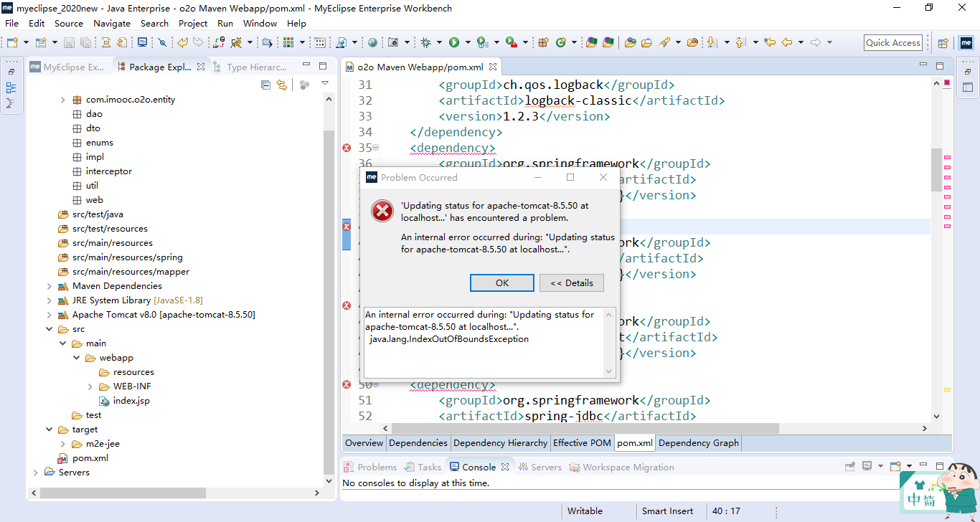Screen dimensions: 980x522
Task: Click the error marker on line 35
Action: point(347,148)
